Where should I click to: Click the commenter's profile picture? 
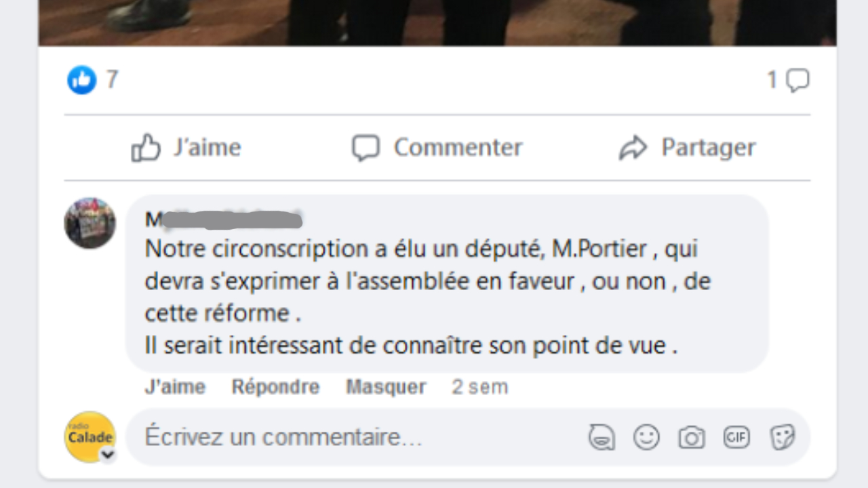point(90,223)
